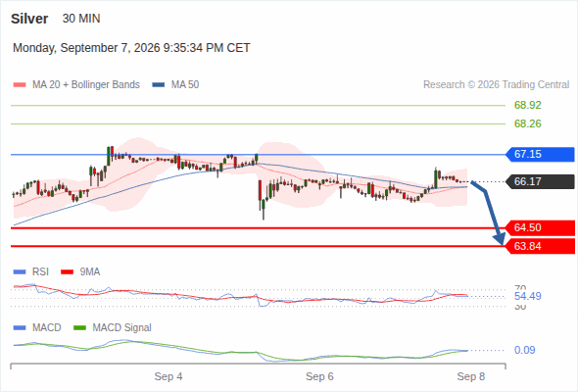Click the Sep 4 axis date label
578x392 pixels.
169,376
